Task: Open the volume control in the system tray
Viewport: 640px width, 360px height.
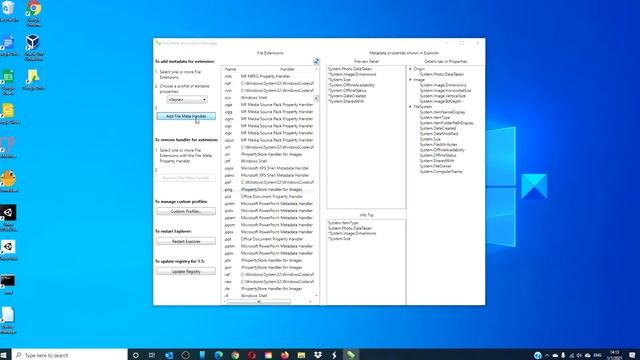Action: tap(579, 356)
